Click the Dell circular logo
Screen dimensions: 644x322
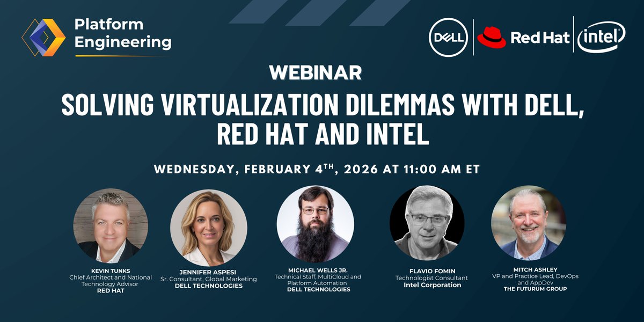click(x=449, y=37)
